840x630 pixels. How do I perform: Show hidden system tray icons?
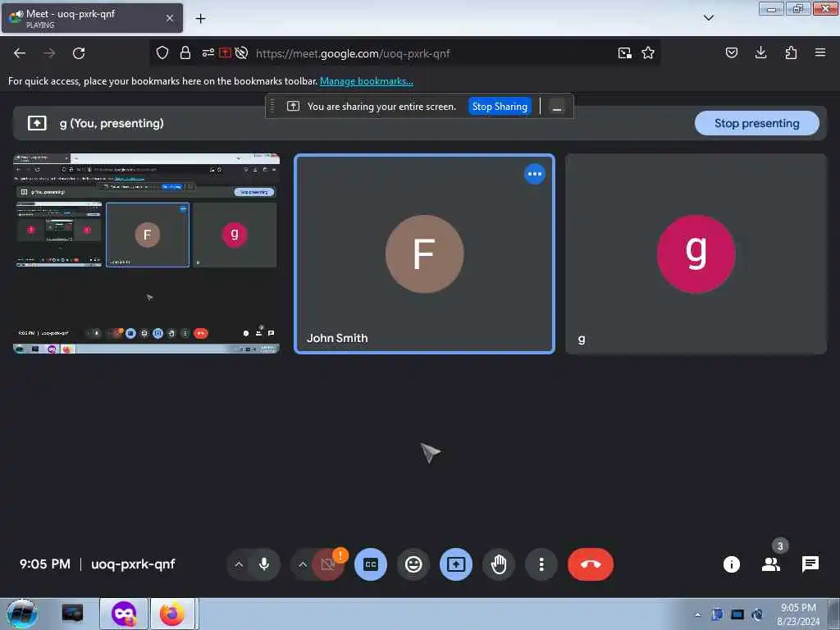[x=697, y=615]
